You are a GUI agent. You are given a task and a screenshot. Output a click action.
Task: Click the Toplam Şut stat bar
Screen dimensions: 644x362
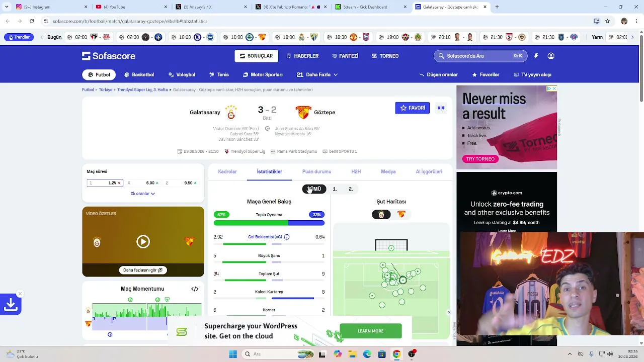click(269, 280)
